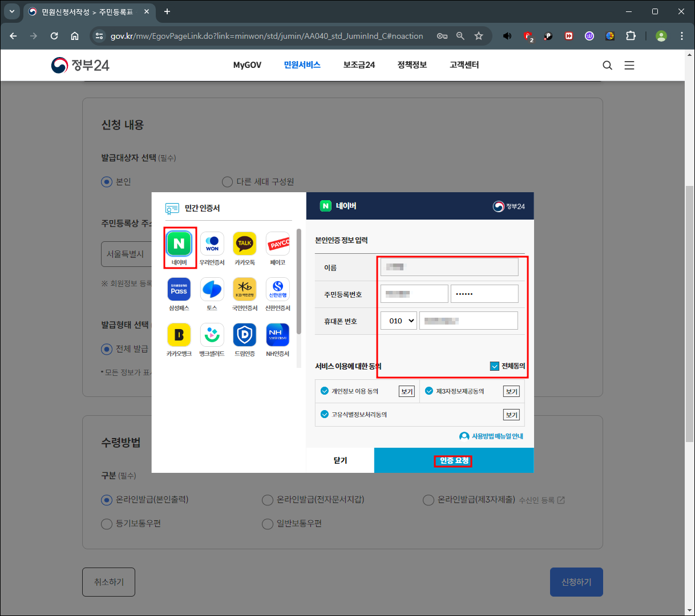Viewport: 695px width, 616px height.
Task: Click the browser back arrow
Action: [x=13, y=36]
